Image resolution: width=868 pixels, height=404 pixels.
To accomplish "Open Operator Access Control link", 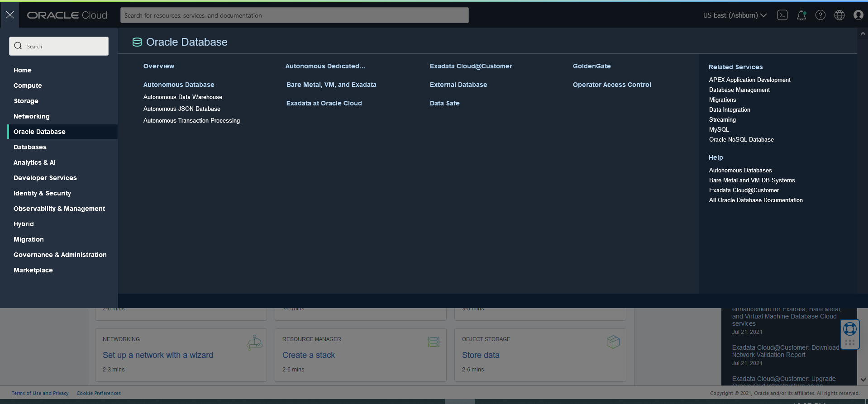I will [x=612, y=85].
